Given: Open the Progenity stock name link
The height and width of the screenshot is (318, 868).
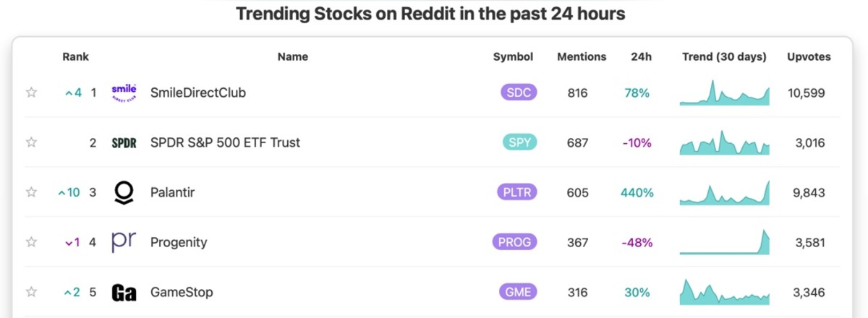Looking at the screenshot, I should 178,242.
